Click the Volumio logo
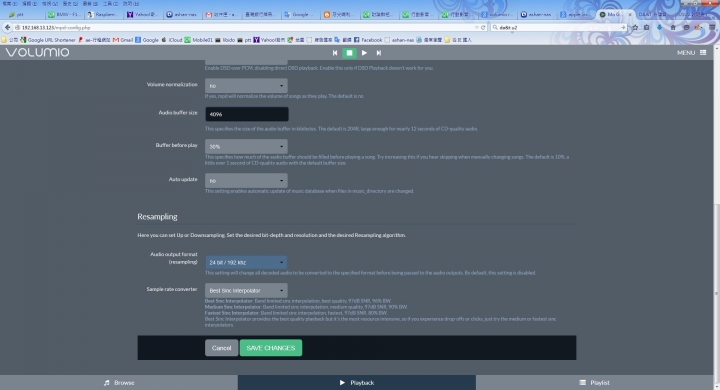The height and width of the screenshot is (390, 720). pyautogui.click(x=38, y=52)
